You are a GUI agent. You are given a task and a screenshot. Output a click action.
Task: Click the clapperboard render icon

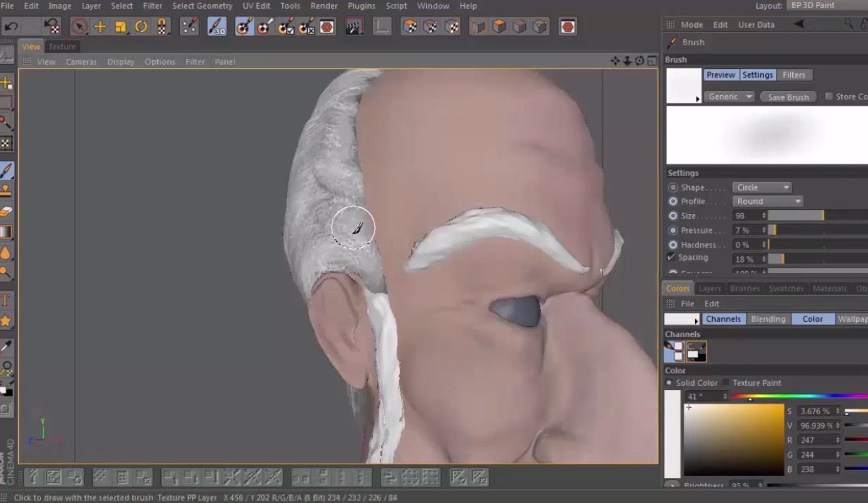pos(354,27)
